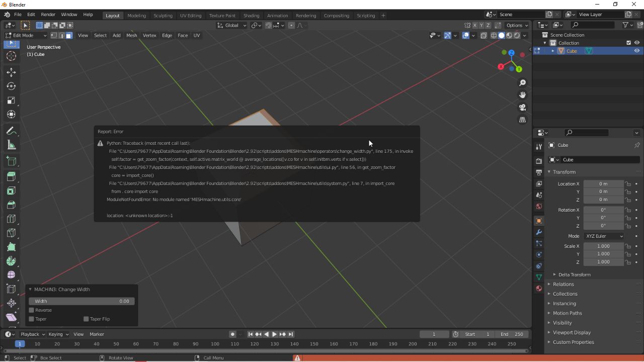Select the Loop Cut tool

(11, 219)
